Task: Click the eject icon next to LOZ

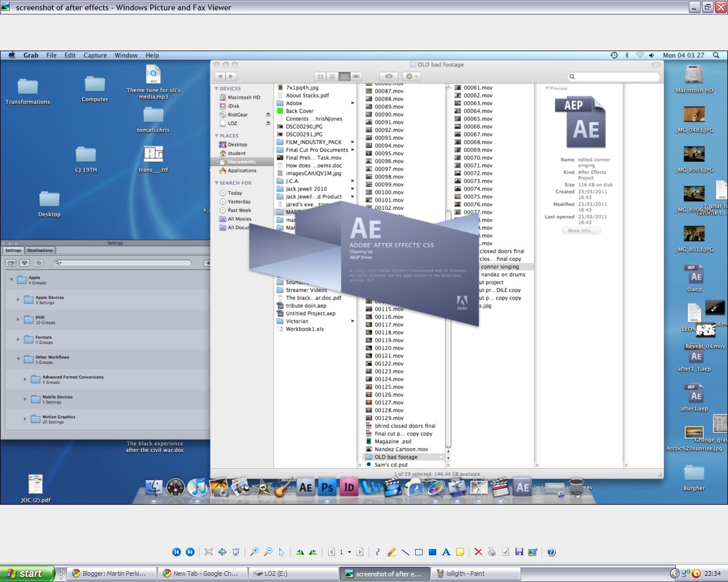Action: (268, 123)
